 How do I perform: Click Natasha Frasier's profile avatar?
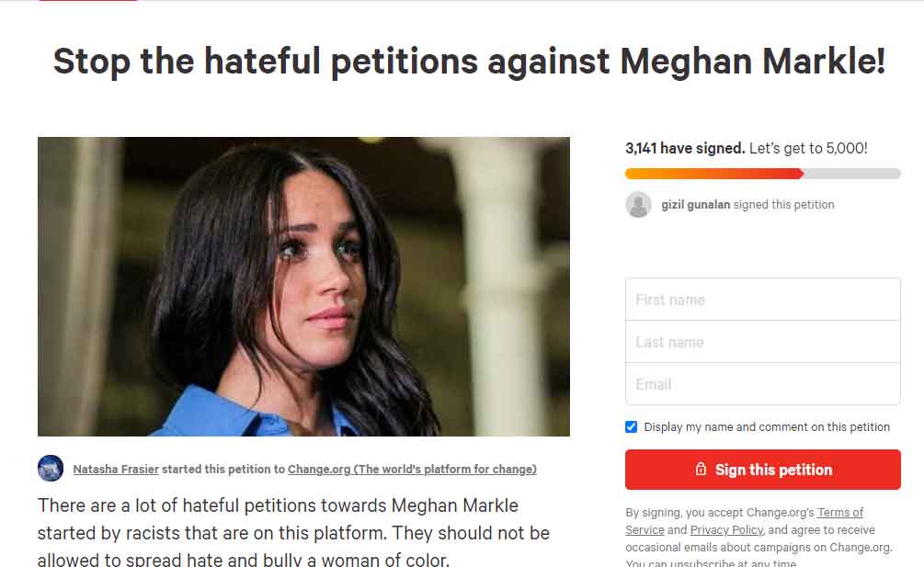pyautogui.click(x=51, y=468)
